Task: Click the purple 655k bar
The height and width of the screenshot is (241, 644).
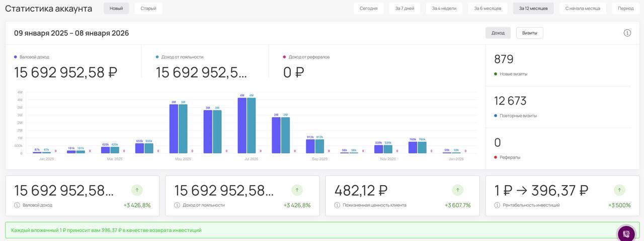Action: [139, 148]
